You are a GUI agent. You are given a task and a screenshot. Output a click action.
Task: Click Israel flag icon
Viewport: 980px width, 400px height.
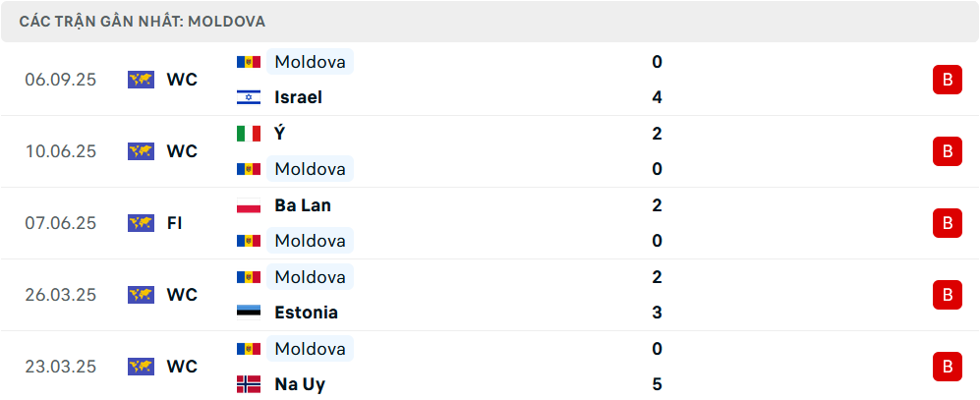(x=248, y=97)
